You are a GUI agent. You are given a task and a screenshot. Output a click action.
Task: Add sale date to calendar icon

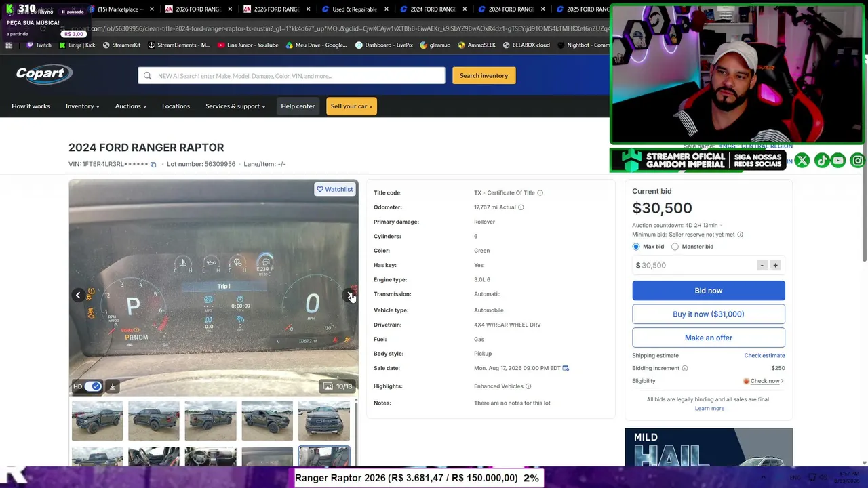(566, 368)
